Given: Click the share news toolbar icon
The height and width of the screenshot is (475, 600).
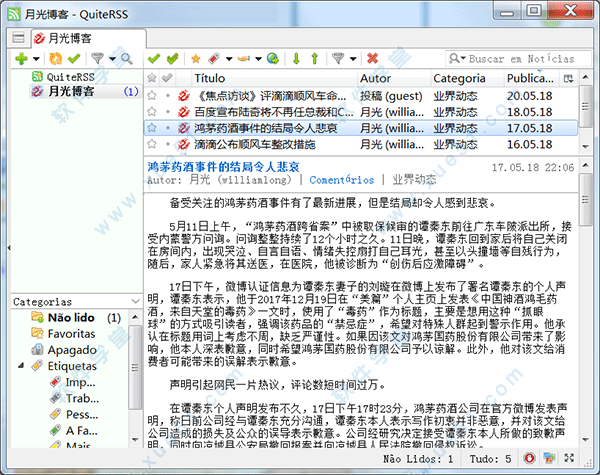Looking at the screenshot, I should pos(244,59).
